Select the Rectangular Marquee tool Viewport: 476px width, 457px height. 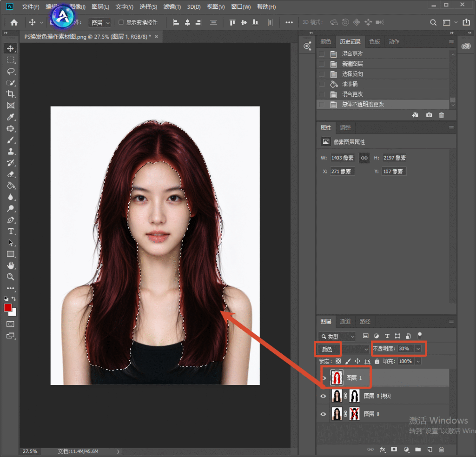pyautogui.click(x=11, y=60)
